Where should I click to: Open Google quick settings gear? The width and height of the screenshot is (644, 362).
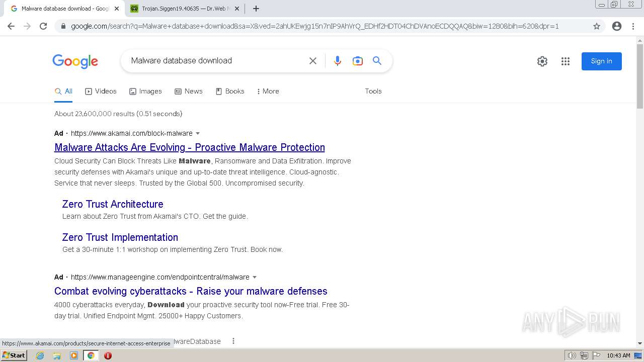pyautogui.click(x=542, y=61)
